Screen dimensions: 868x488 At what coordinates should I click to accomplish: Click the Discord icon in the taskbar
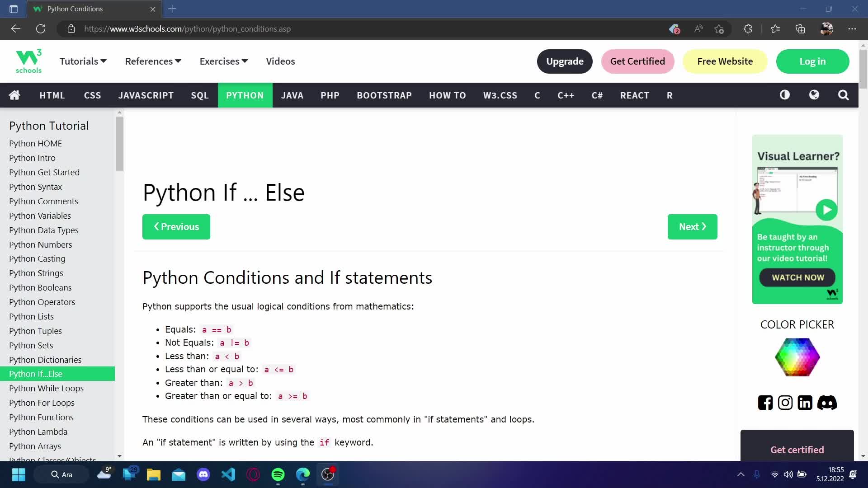coord(204,475)
